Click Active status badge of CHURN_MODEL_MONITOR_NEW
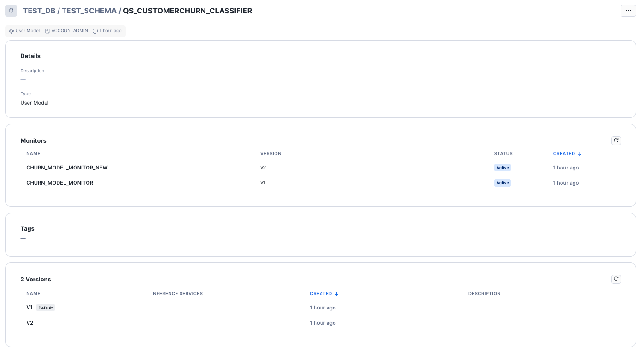644x350 pixels. (503, 168)
